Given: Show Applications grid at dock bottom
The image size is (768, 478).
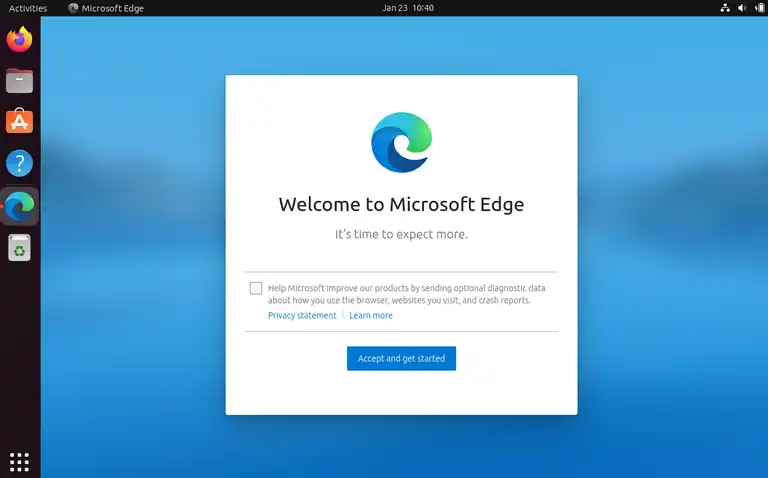Looking at the screenshot, I should (20, 462).
